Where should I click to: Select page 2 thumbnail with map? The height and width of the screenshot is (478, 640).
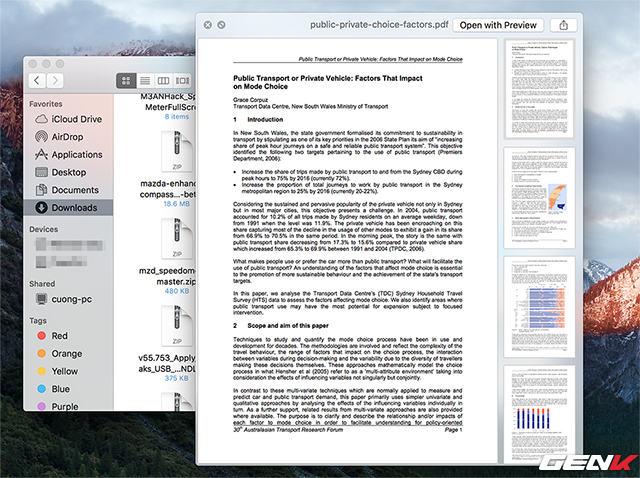539,198
